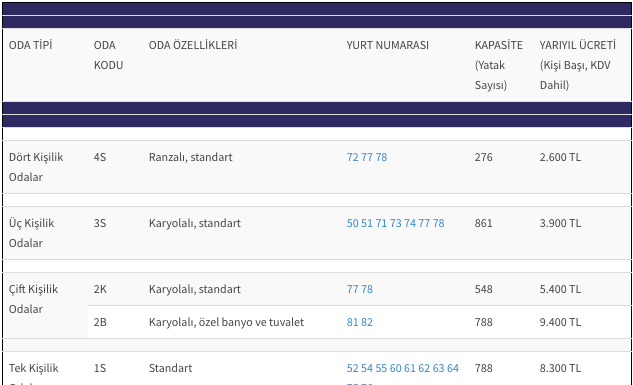Open dorm 50 link in 3S row
Screen dimensions: 633x385
[352, 223]
